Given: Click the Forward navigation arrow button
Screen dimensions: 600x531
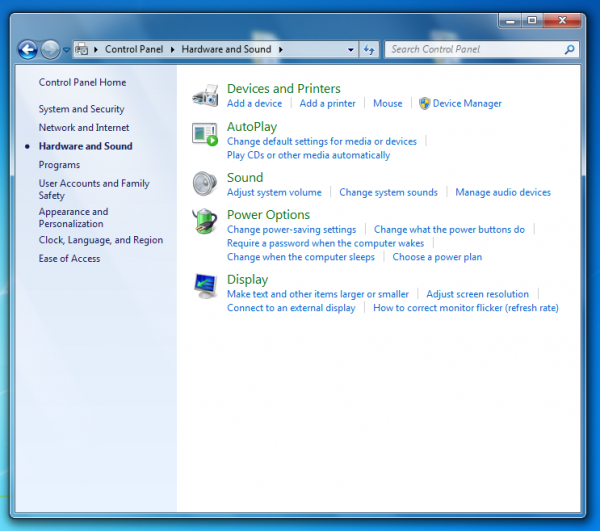Looking at the screenshot, I should coord(50,50).
